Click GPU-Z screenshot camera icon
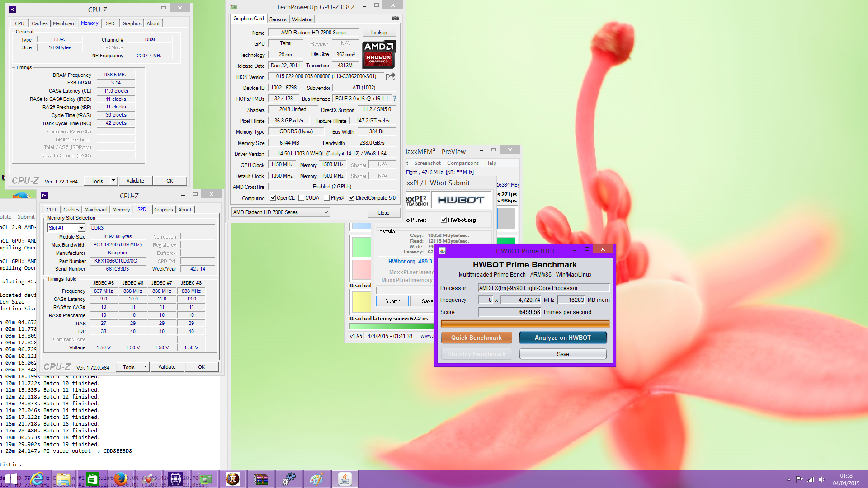868x488 pixels. tap(395, 19)
